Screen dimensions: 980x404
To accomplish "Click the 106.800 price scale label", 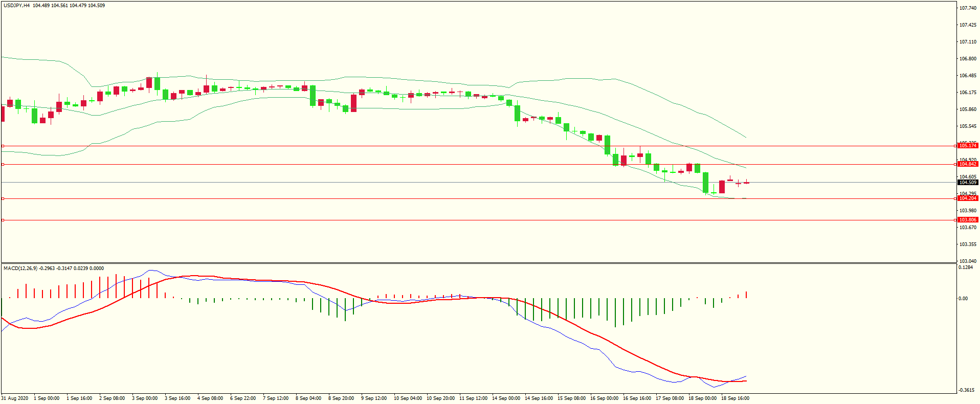I will (x=968, y=59).
